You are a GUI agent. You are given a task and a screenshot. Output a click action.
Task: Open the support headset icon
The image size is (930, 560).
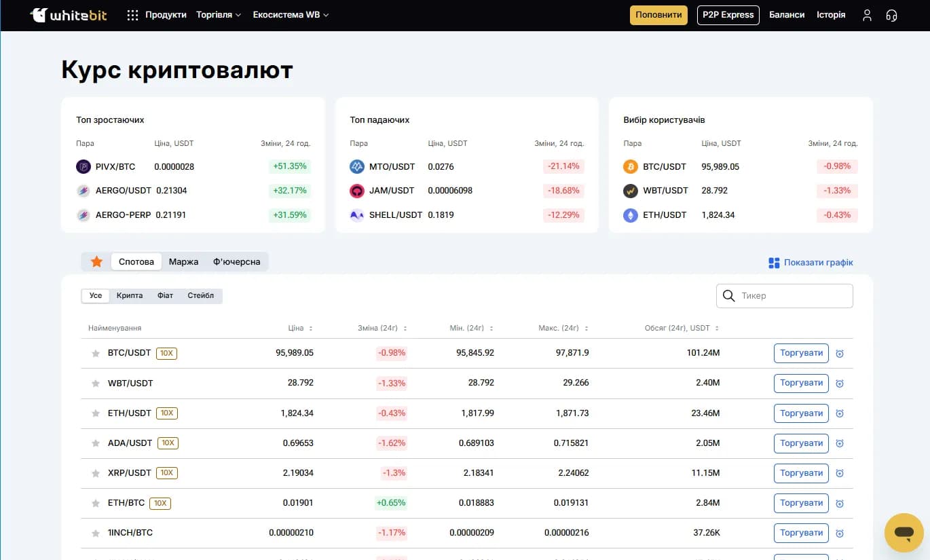point(892,15)
